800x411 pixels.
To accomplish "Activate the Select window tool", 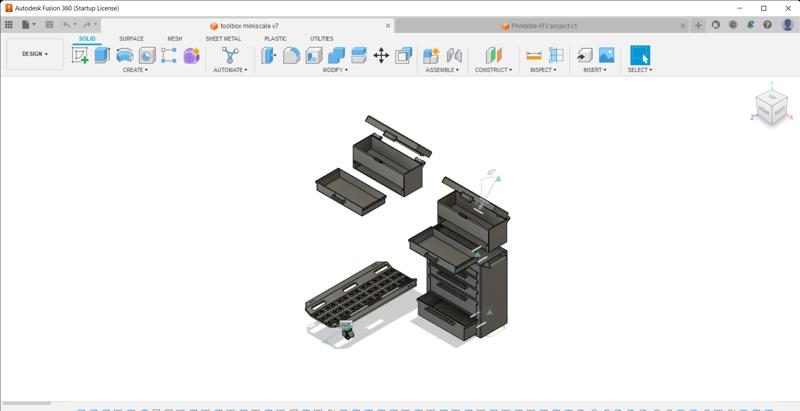I will [x=639, y=56].
